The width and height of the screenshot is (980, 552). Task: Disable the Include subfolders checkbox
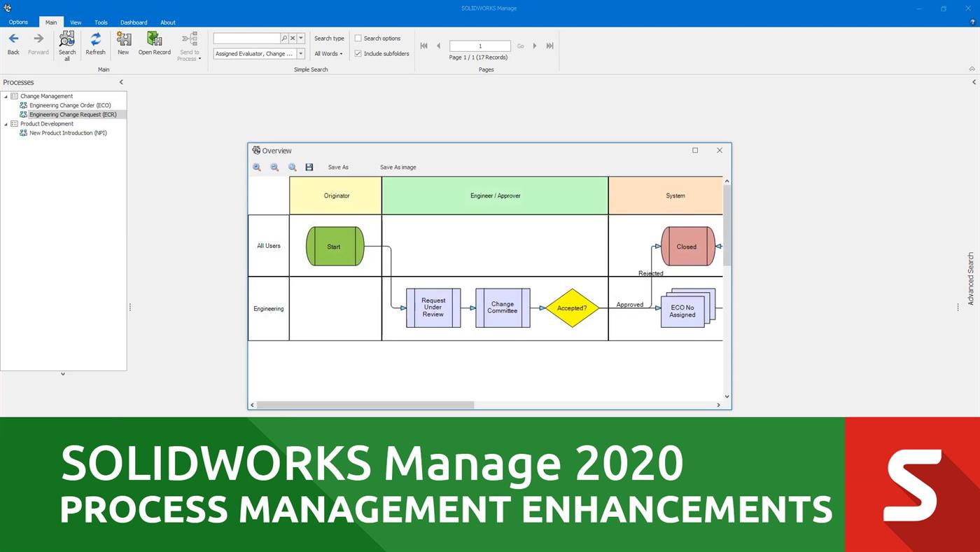[x=358, y=53]
